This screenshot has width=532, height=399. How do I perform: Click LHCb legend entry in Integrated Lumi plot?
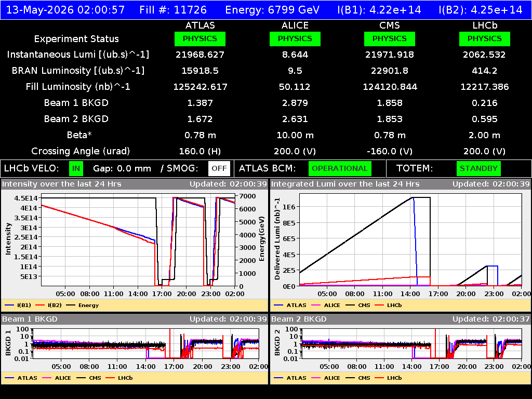[x=389, y=305]
